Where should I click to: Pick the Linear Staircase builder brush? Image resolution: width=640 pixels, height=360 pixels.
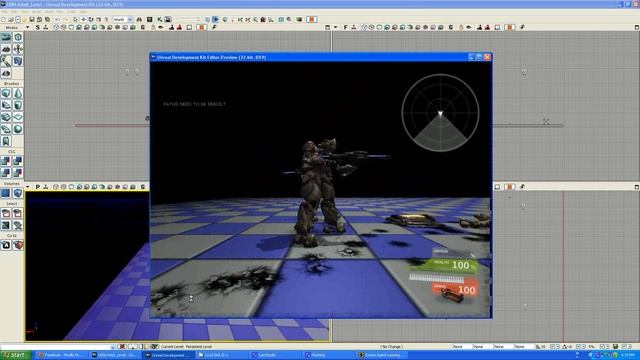[6, 117]
